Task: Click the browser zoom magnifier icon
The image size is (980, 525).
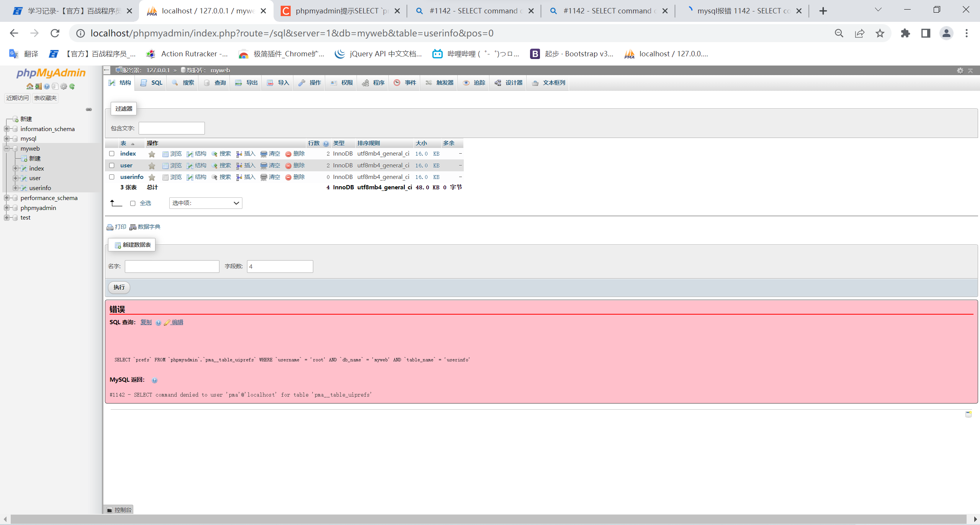Action: 839,33
